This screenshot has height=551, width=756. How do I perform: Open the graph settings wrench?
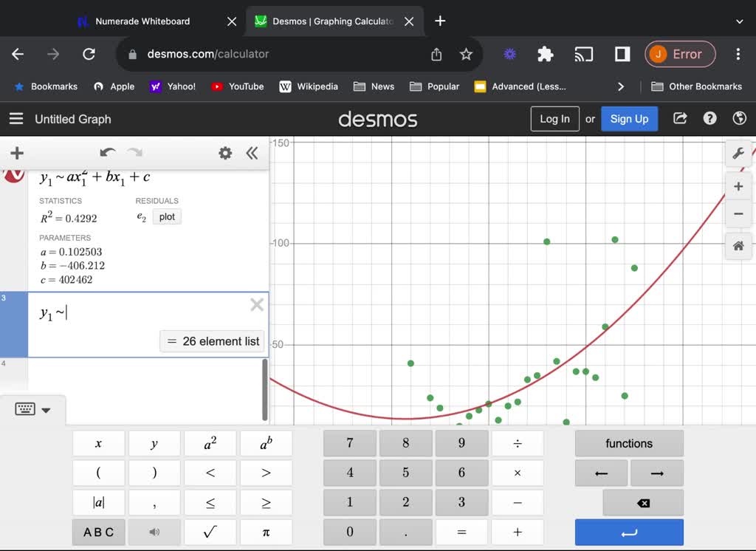coord(738,154)
